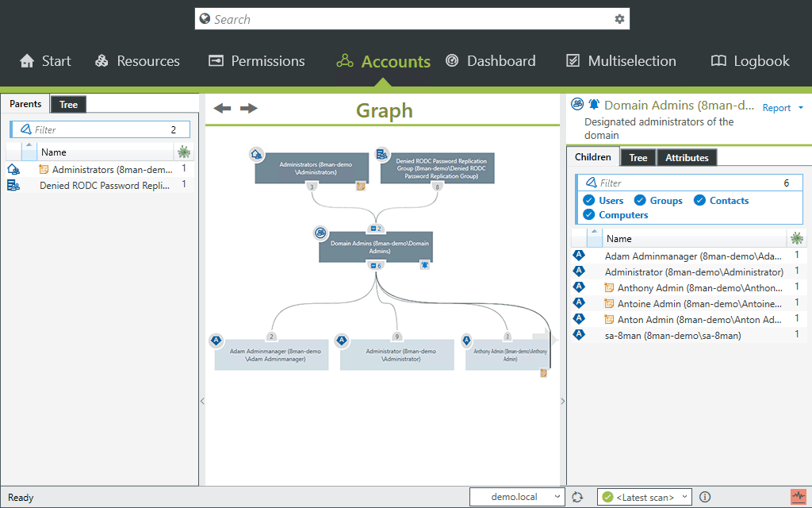Switch to the Parents tab
The height and width of the screenshot is (508, 812).
tap(25, 104)
